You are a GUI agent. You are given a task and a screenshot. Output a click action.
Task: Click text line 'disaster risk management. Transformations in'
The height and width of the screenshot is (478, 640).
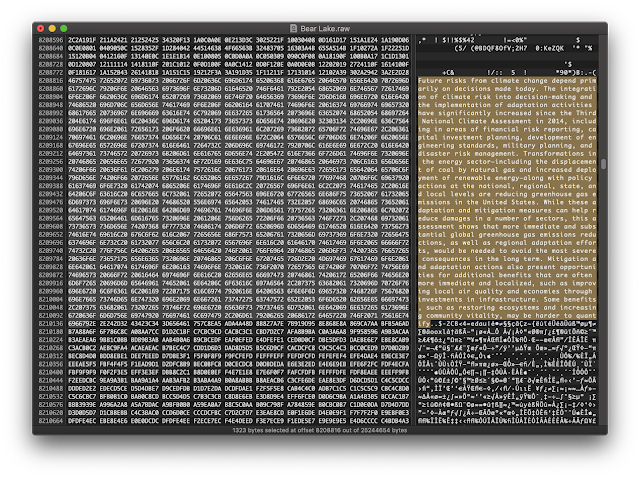tap(507, 153)
